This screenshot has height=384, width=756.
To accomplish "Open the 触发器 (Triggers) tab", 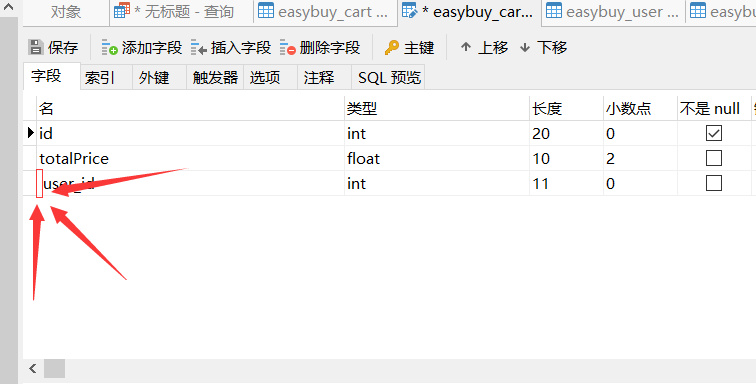I will pos(215,77).
